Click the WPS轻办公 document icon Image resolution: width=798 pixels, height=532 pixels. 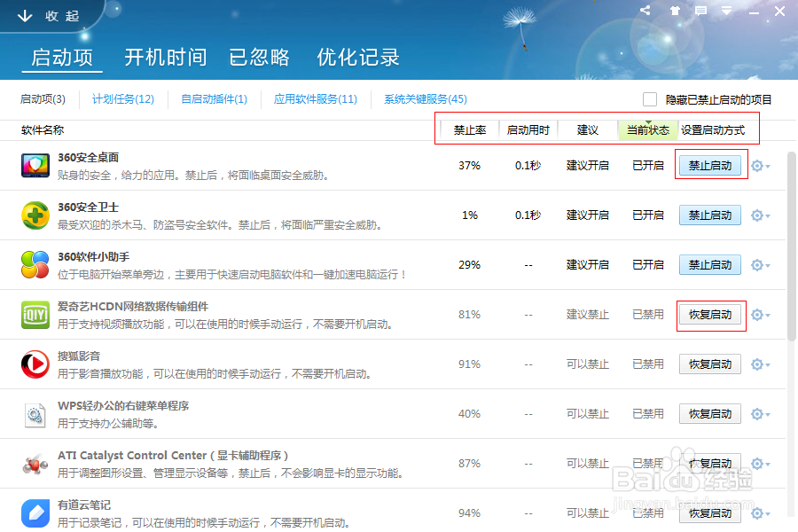click(35, 414)
